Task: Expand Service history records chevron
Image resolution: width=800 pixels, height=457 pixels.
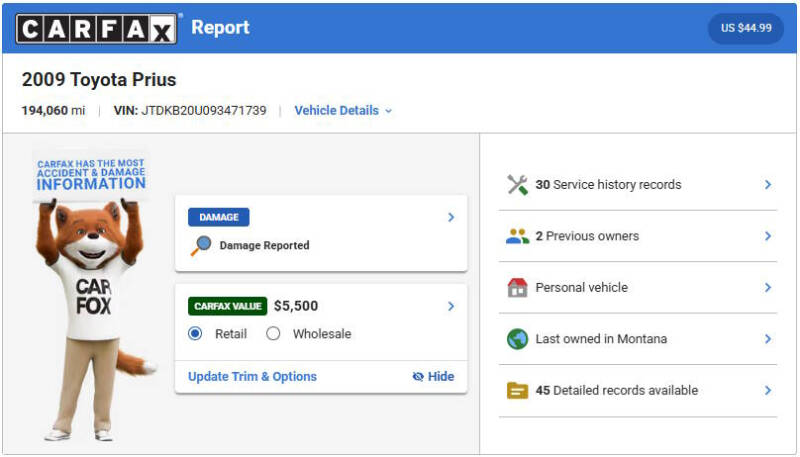Action: 768,185
